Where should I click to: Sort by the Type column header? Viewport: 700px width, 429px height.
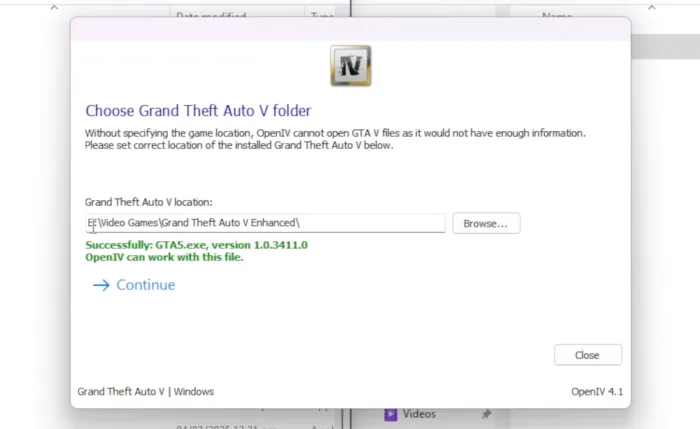[x=322, y=16]
